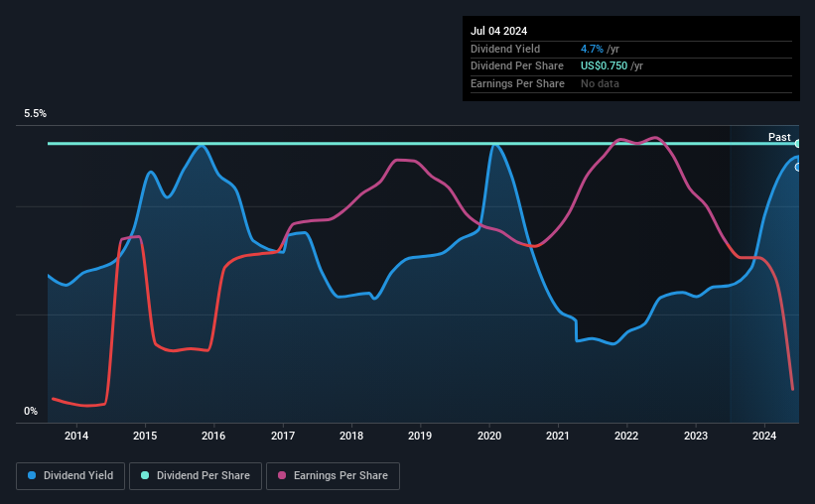Click the blue Dividend Yield legend dot
This screenshot has height=504, width=815.
[32, 475]
